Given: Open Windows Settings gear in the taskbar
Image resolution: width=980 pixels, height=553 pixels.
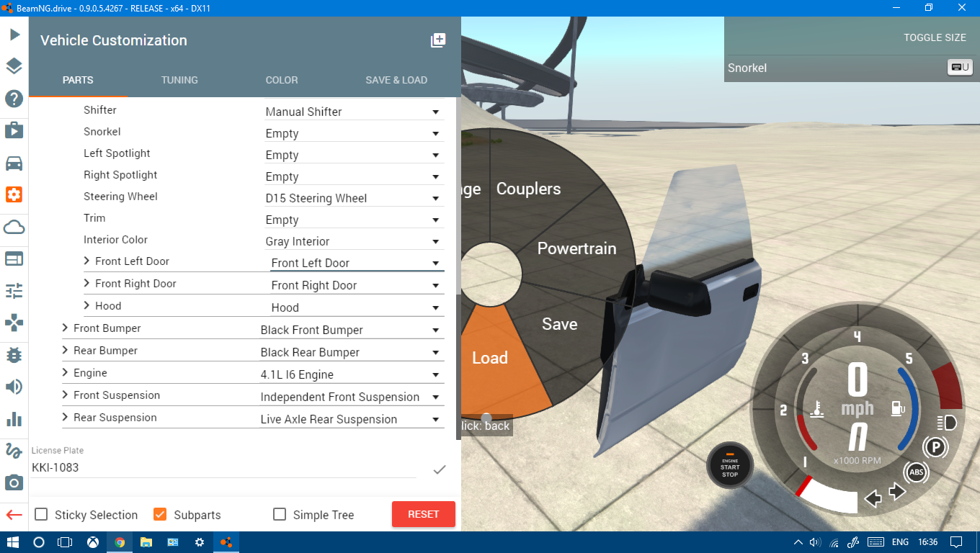Looking at the screenshot, I should coord(200,542).
